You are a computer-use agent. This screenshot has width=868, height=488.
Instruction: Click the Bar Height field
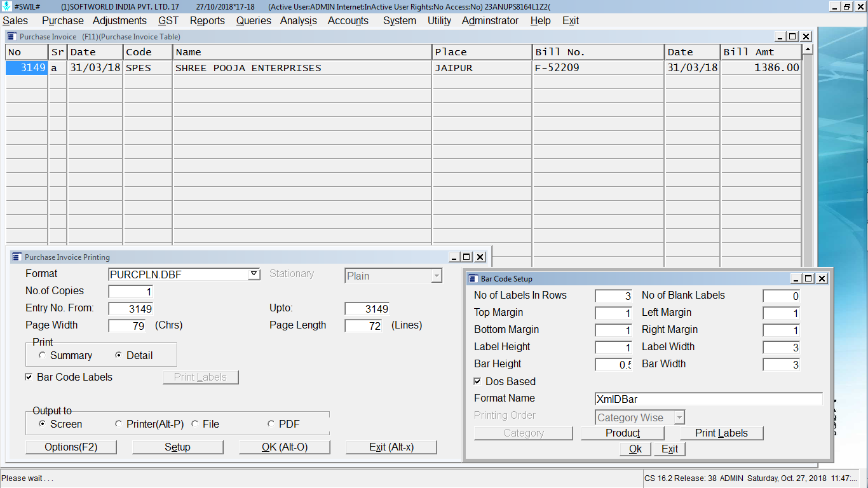click(614, 365)
